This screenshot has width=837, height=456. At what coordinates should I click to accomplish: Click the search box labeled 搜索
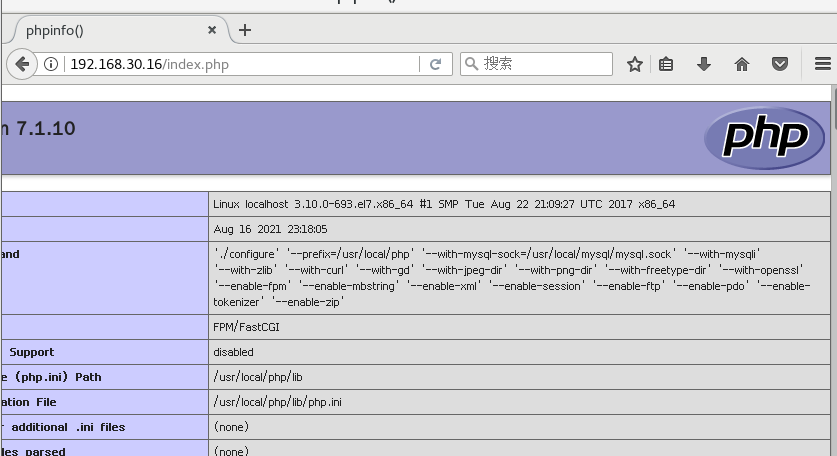click(536, 64)
